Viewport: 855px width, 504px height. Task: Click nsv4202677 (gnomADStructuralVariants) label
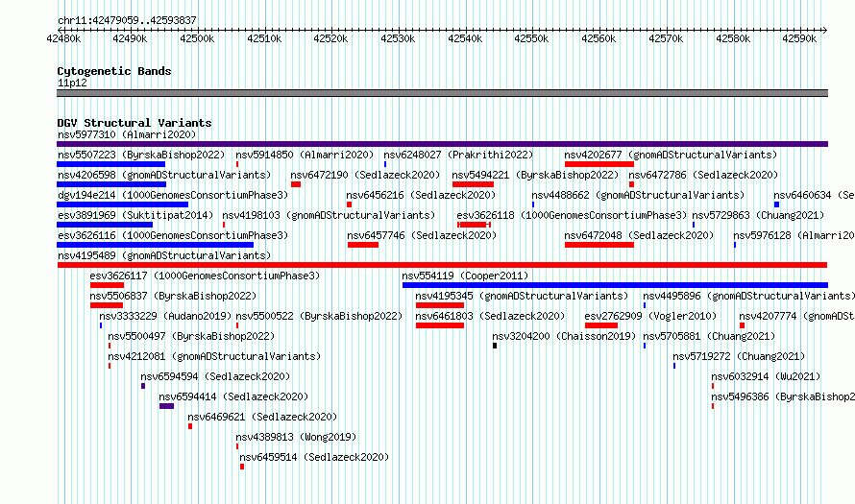671,155
